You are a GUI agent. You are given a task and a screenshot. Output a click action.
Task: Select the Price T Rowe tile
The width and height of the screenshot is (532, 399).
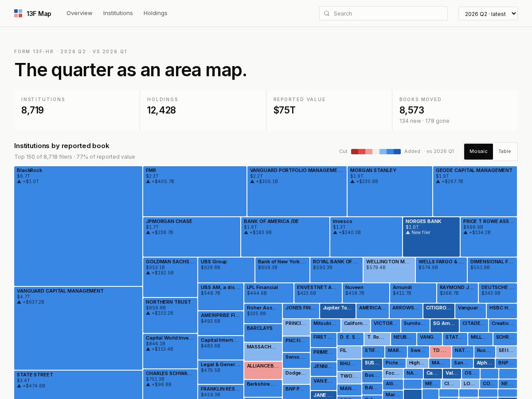pos(489,237)
